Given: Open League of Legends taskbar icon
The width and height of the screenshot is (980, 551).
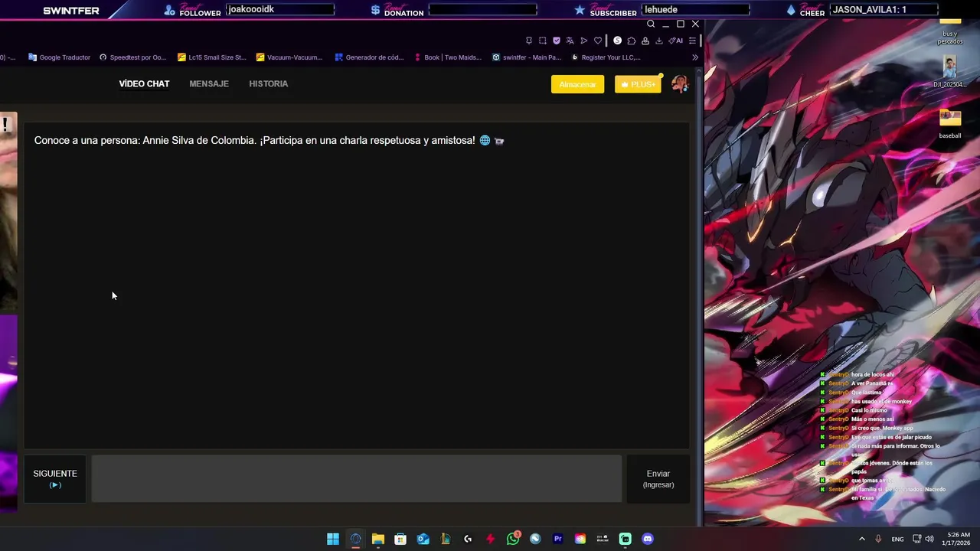Looking at the screenshot, I should tap(445, 539).
